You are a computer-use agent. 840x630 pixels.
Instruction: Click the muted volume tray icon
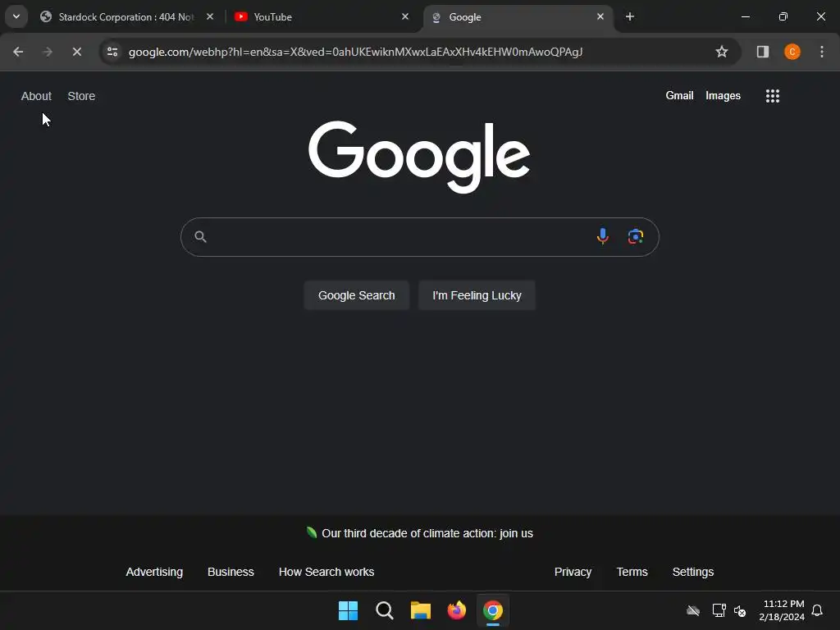[x=740, y=610]
